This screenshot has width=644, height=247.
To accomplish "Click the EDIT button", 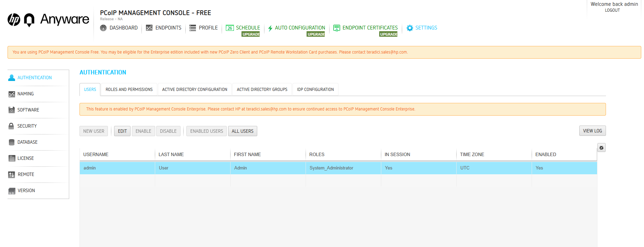I will point(122,131).
